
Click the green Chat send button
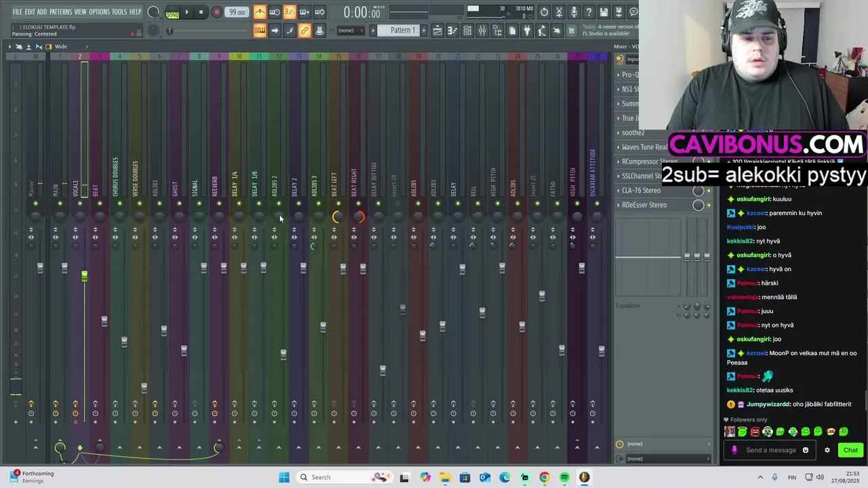coord(850,450)
